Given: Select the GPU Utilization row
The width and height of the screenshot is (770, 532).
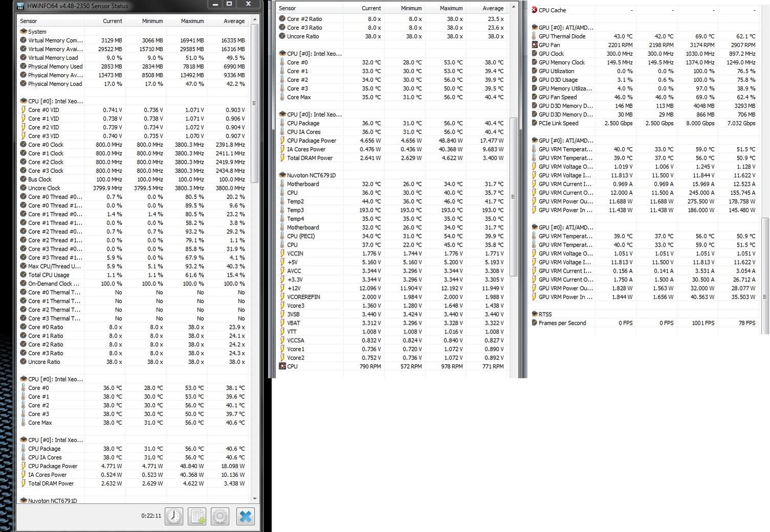Looking at the screenshot, I should 645,71.
